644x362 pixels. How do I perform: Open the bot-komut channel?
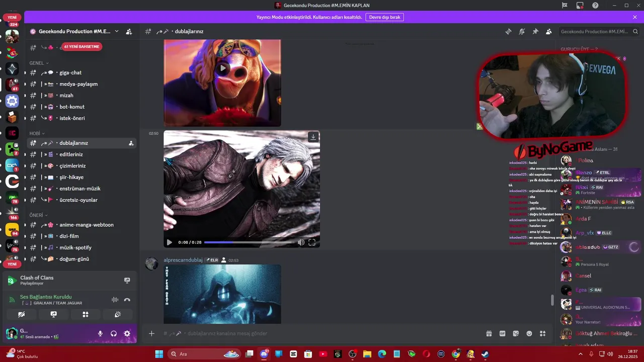82,107
